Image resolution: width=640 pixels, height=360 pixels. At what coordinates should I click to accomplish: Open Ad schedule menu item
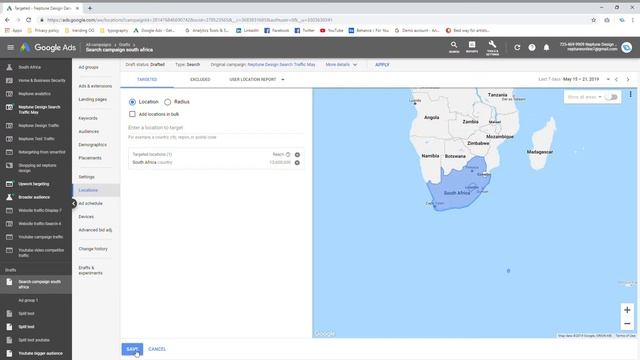(x=90, y=203)
